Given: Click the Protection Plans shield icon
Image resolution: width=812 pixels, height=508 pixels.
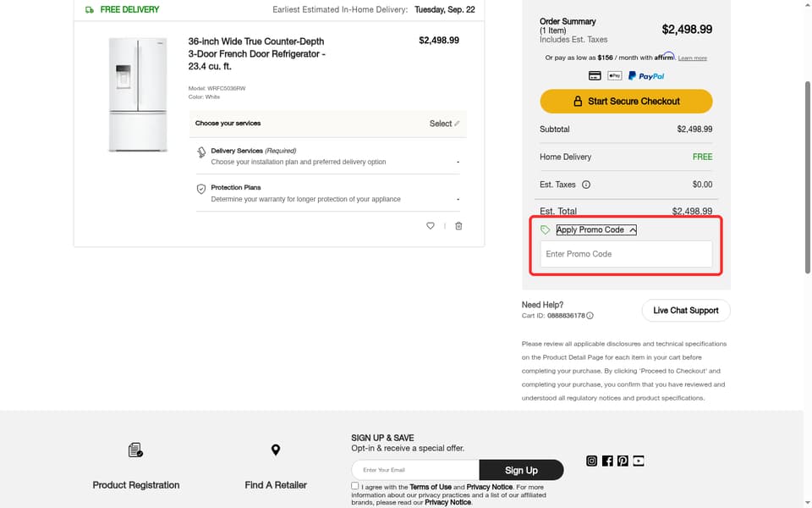Looking at the screenshot, I should coord(201,189).
